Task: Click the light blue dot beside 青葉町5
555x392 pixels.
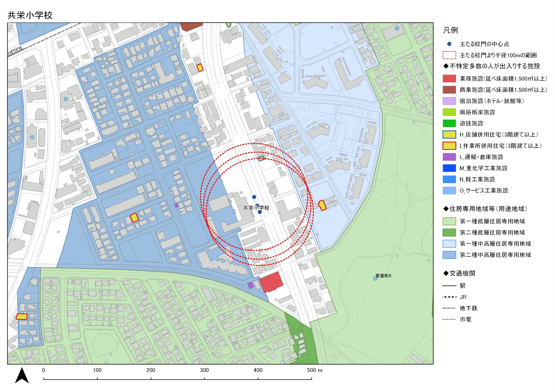Action: [x=375, y=279]
